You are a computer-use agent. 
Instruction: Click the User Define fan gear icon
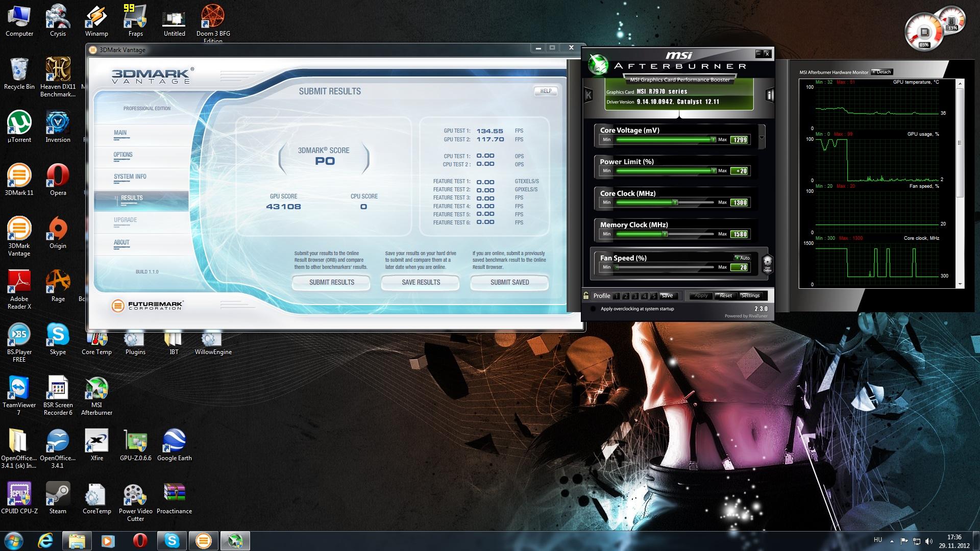pyautogui.click(x=767, y=264)
